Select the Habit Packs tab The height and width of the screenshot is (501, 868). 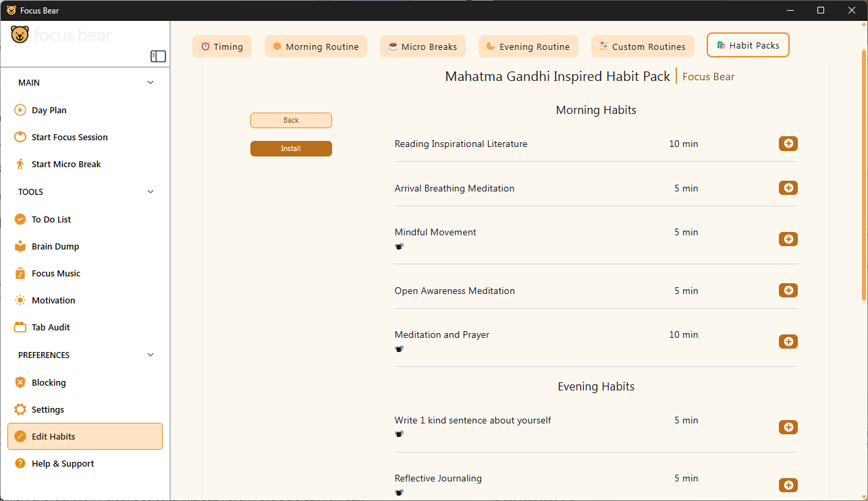748,45
